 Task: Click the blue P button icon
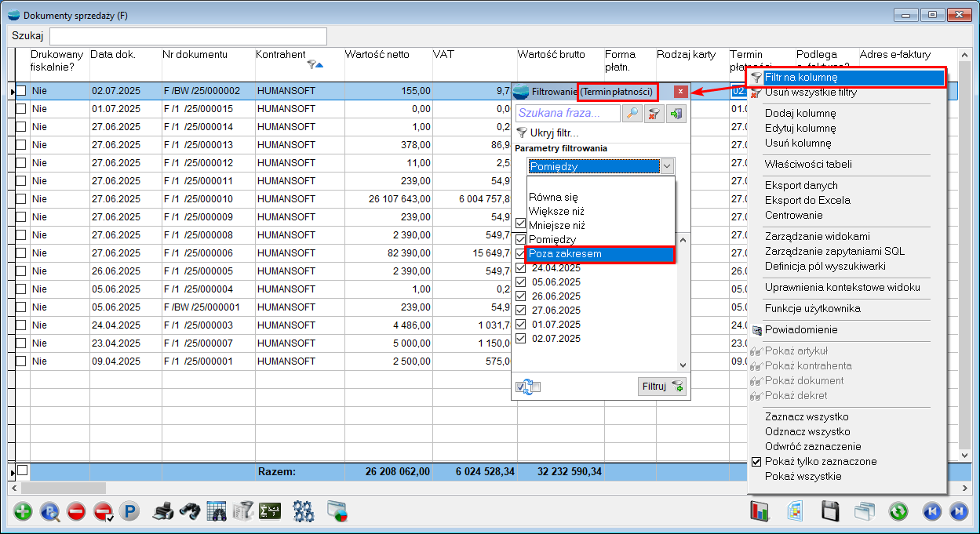click(x=129, y=512)
